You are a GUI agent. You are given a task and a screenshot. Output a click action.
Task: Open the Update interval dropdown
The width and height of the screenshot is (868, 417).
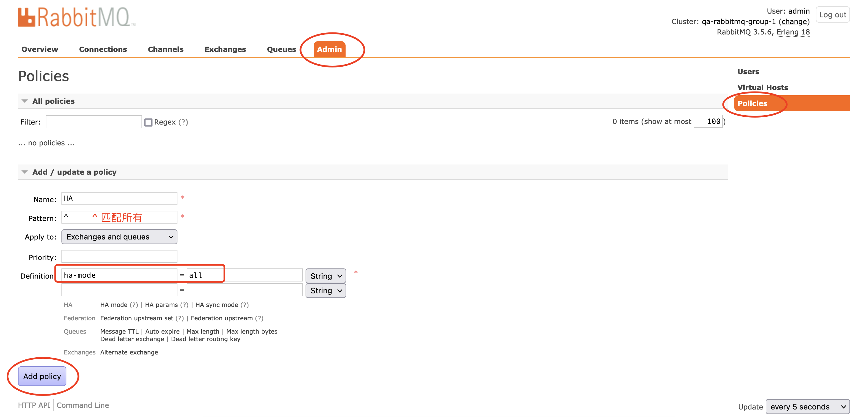[x=807, y=407]
